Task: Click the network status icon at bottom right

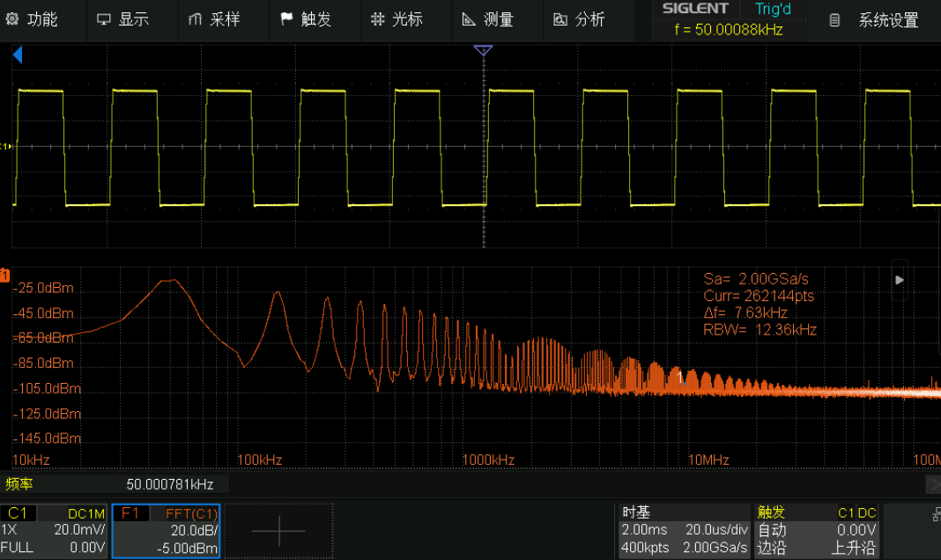Action: point(937,514)
